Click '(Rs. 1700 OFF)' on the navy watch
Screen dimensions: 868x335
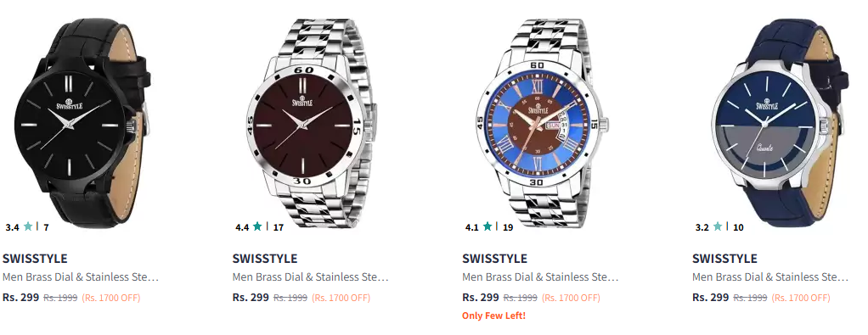coord(800,298)
